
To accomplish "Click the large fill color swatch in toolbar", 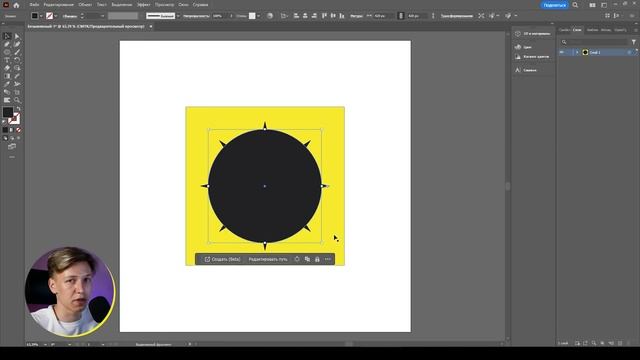I will pos(8,112).
